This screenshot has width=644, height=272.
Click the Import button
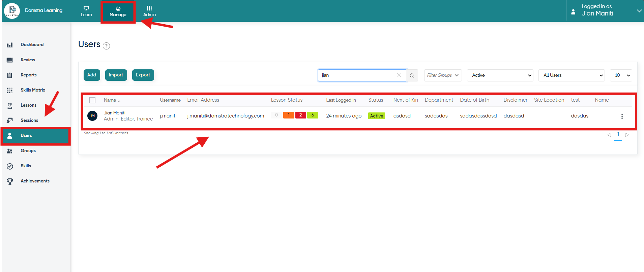[116, 75]
